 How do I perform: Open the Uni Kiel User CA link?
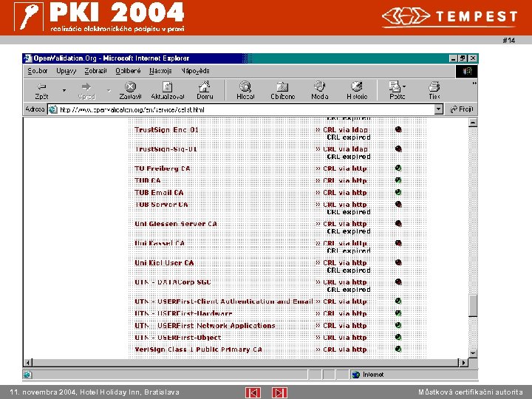tap(164, 263)
